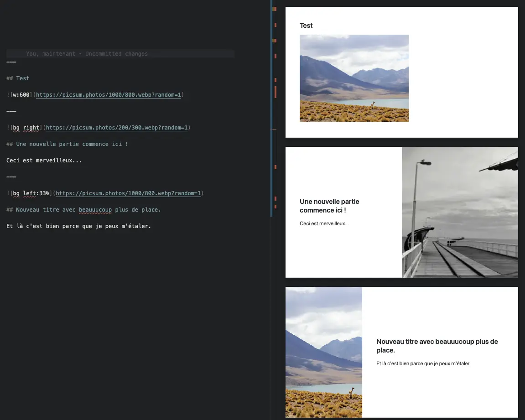Click the misspelled word 'beauuucoup' in editor
The width and height of the screenshot is (525, 420).
[95, 210]
